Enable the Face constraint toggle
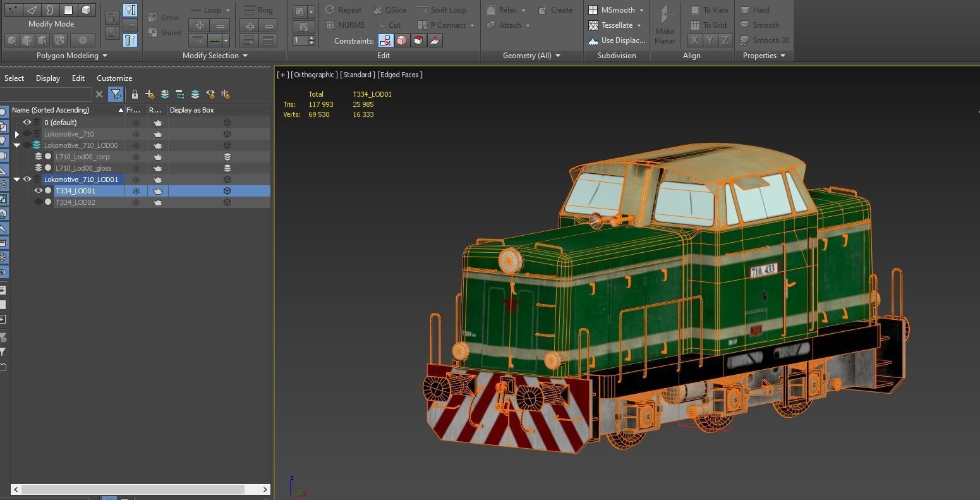980x500 pixels. 418,40
